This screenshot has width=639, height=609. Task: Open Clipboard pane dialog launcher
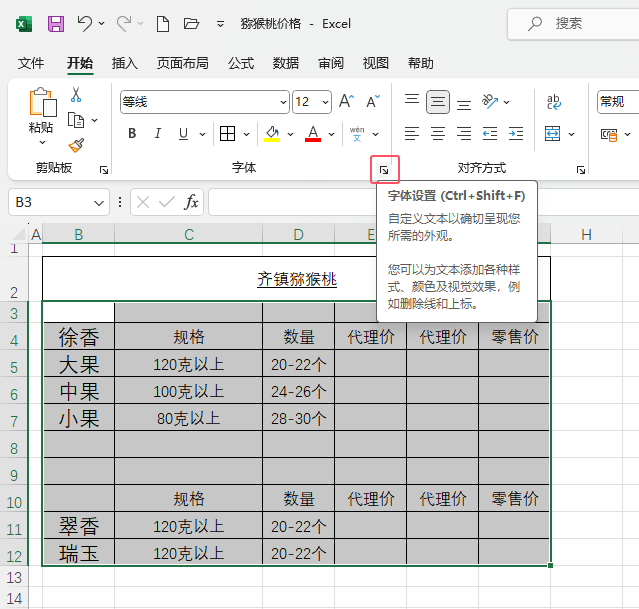(104, 170)
